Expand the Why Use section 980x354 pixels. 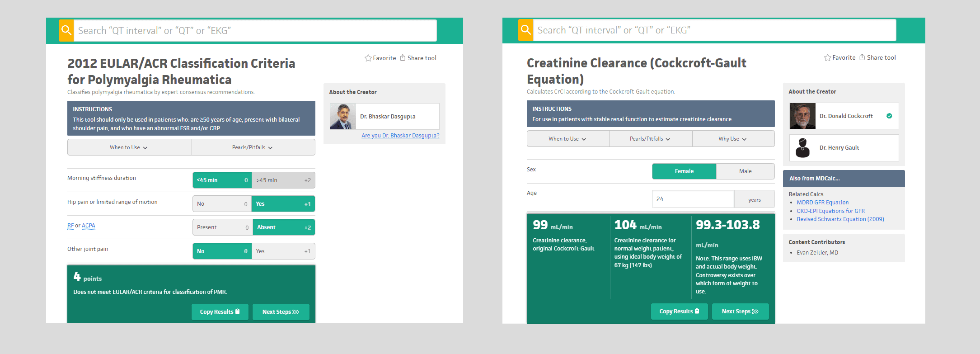[733, 139]
